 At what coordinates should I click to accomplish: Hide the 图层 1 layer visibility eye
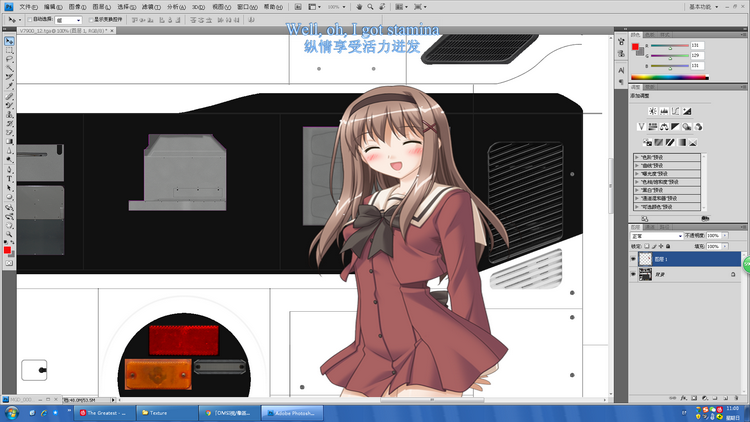click(633, 259)
